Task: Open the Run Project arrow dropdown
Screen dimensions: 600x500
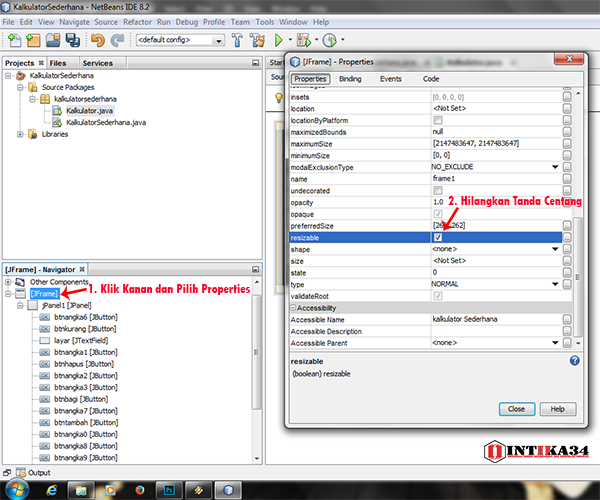Action: (x=290, y=39)
